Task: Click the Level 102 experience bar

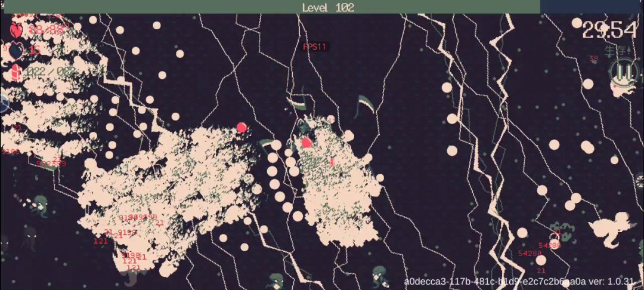Action: point(322,7)
